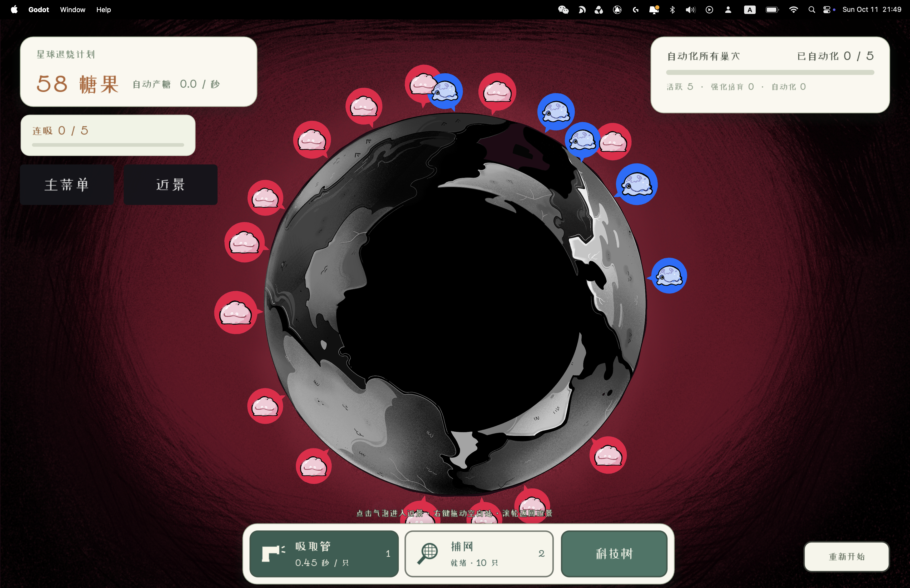Click the battery status icon
Viewport: 910px width, 588px height.
point(772,9)
